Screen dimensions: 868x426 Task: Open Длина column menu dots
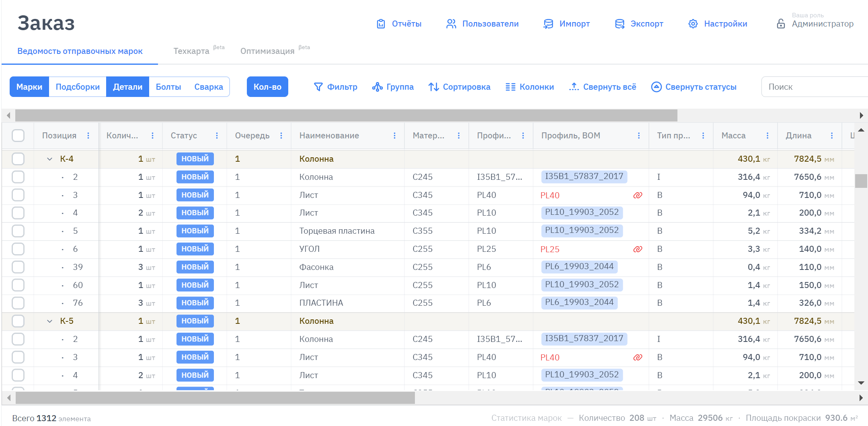tap(832, 136)
